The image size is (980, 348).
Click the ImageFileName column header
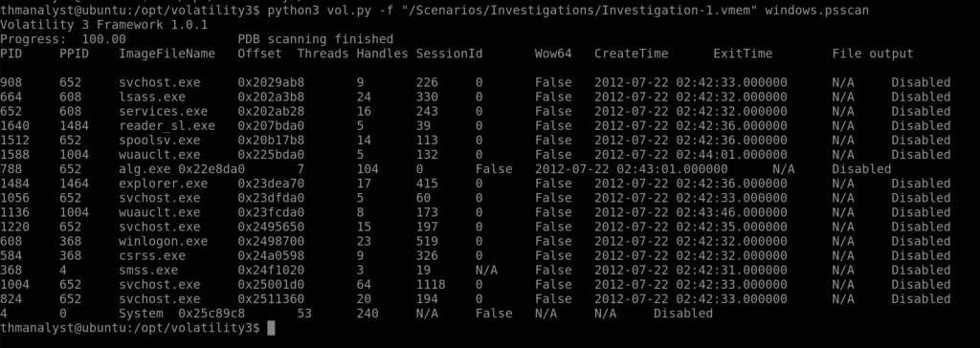point(167,54)
